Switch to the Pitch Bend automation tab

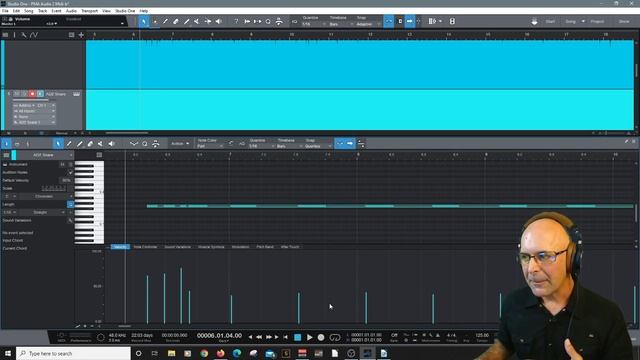pos(265,247)
